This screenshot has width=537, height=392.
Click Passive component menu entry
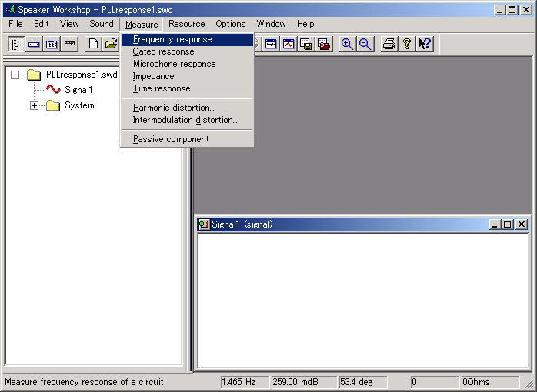tap(170, 139)
